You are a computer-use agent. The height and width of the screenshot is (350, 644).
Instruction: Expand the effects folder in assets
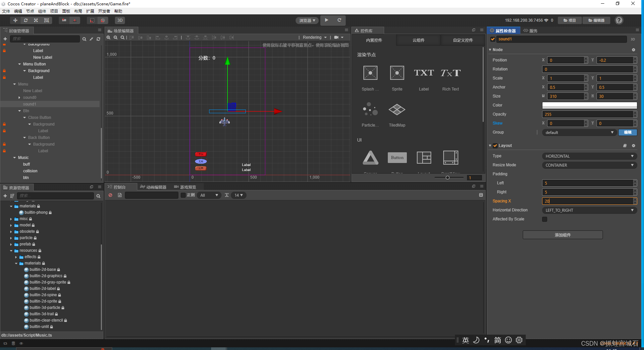point(16,257)
